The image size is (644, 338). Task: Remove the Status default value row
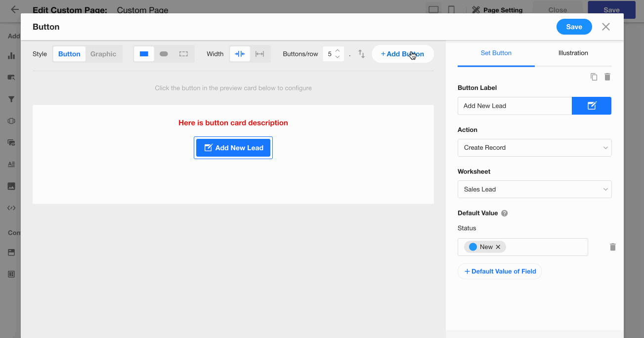point(612,247)
